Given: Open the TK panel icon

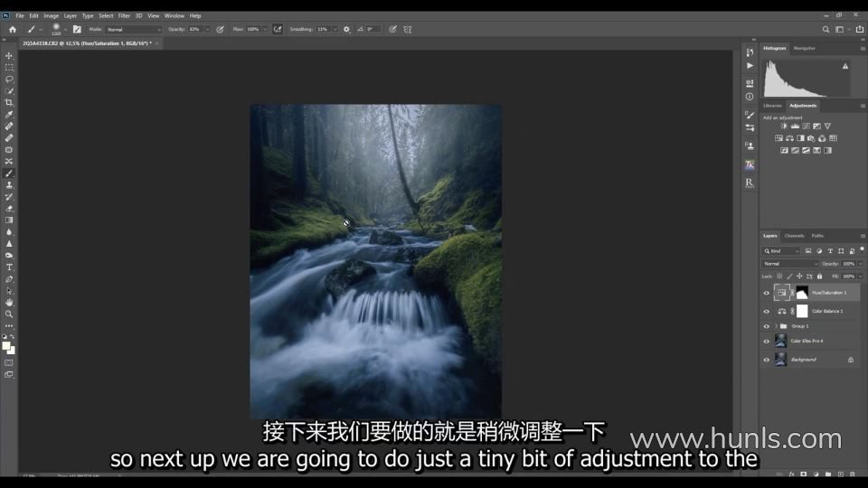Looking at the screenshot, I should pos(750,164).
